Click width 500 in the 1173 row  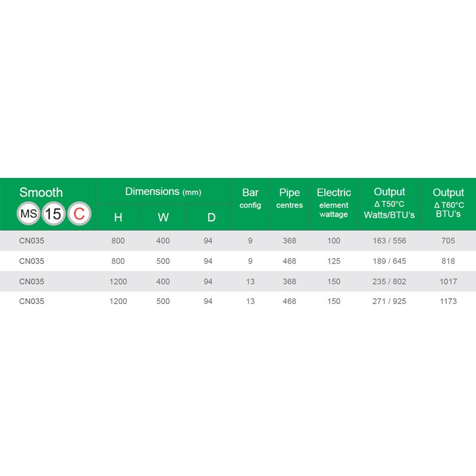(163, 301)
